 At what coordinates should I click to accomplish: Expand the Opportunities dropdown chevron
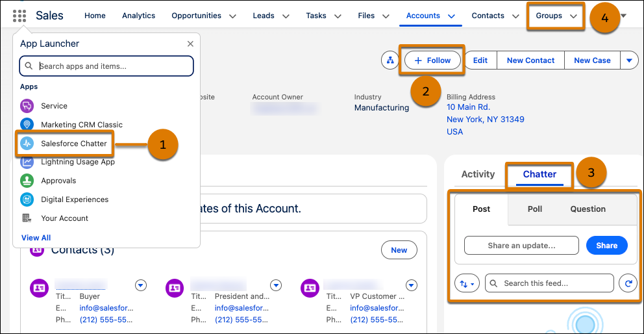[232, 16]
